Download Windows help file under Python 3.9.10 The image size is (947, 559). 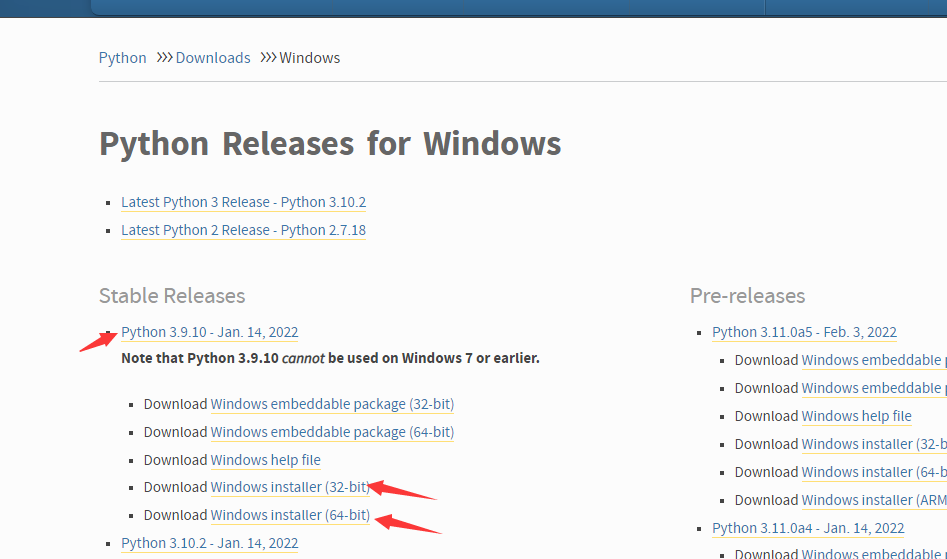click(x=265, y=460)
